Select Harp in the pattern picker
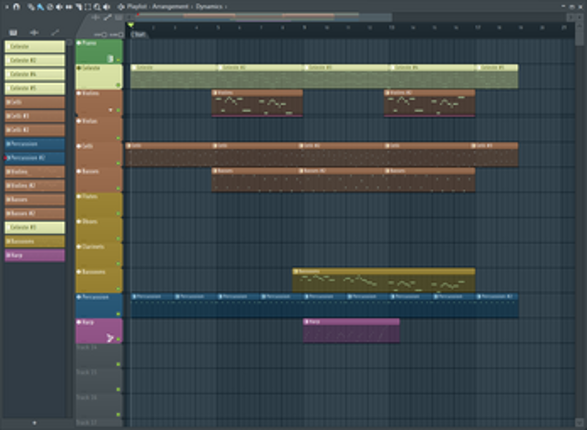The height and width of the screenshot is (430, 587). pyautogui.click(x=34, y=255)
